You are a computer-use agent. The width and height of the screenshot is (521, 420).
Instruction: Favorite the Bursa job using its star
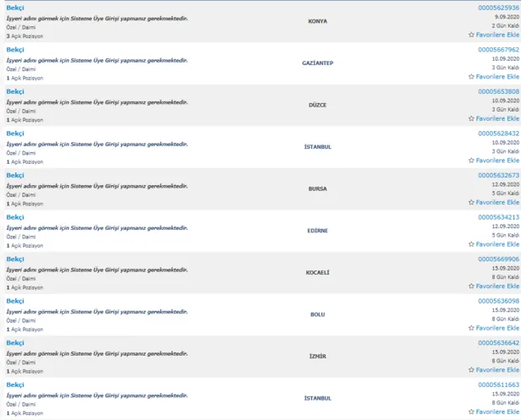point(471,203)
